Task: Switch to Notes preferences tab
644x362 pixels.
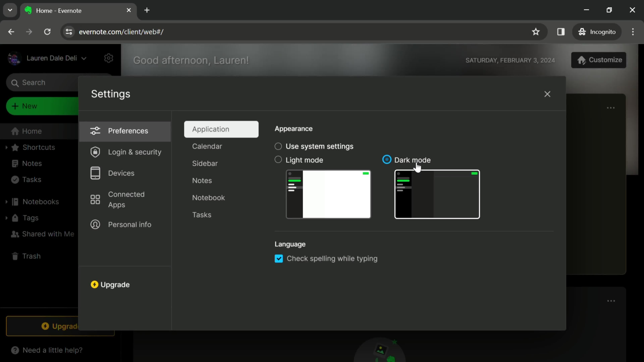Action: click(x=202, y=180)
